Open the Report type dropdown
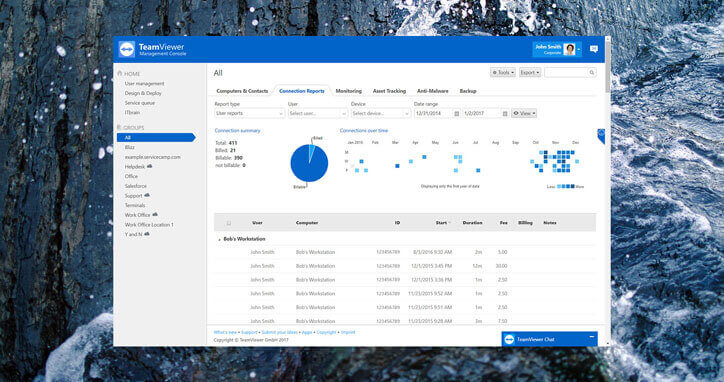The height and width of the screenshot is (382, 724). coord(249,113)
